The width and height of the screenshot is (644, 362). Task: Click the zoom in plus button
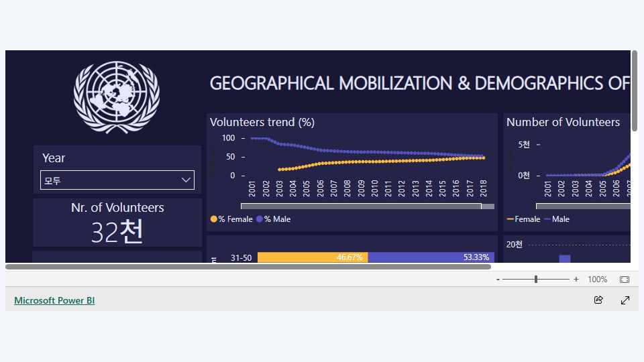(576, 280)
